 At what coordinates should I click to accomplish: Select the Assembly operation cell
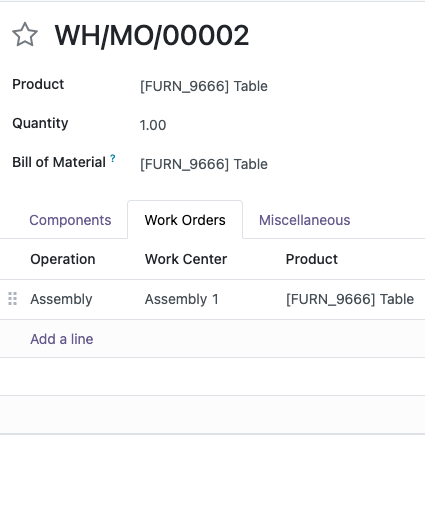pyautogui.click(x=61, y=299)
